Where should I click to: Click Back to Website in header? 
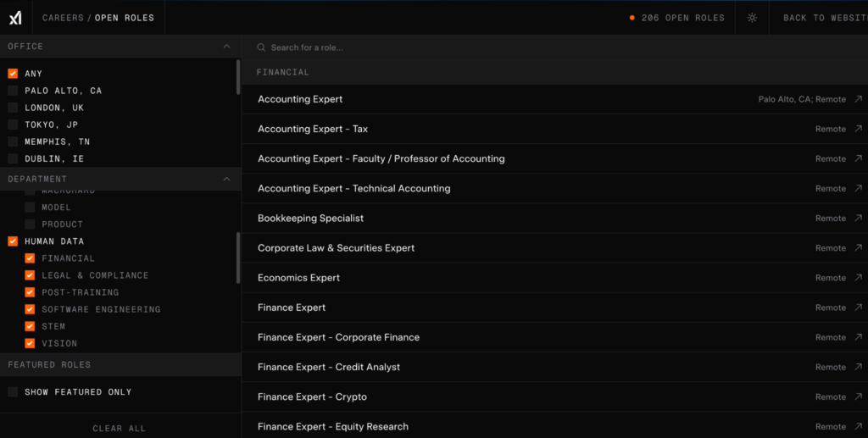click(823, 18)
